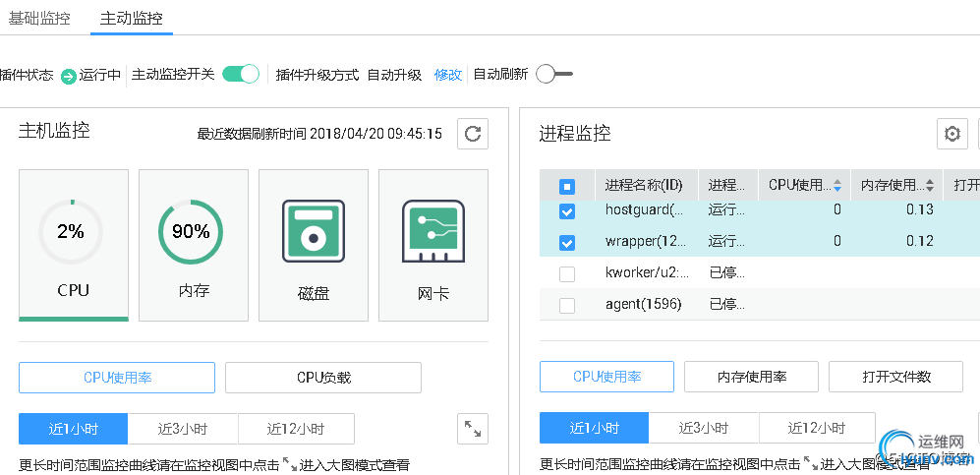Click 修改 upgrade method link
The height and width of the screenshot is (475, 980).
point(448,75)
